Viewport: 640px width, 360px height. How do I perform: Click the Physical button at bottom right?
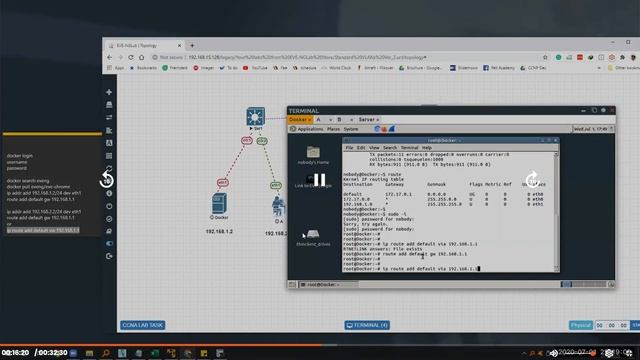580,325
